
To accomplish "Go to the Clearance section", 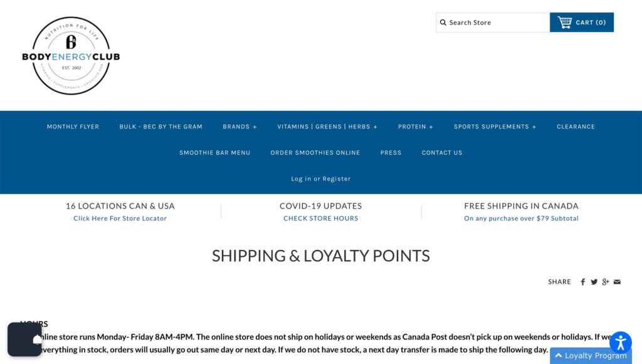I will click(576, 127).
